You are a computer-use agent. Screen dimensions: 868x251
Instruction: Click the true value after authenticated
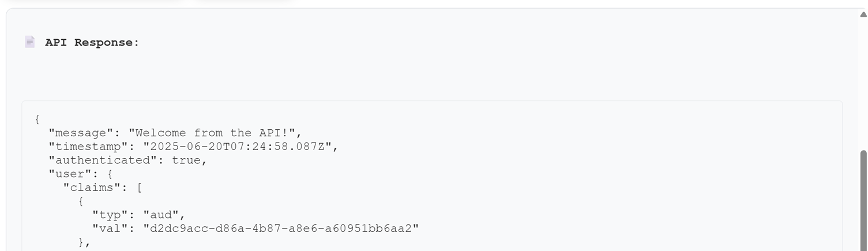pyautogui.click(x=186, y=160)
